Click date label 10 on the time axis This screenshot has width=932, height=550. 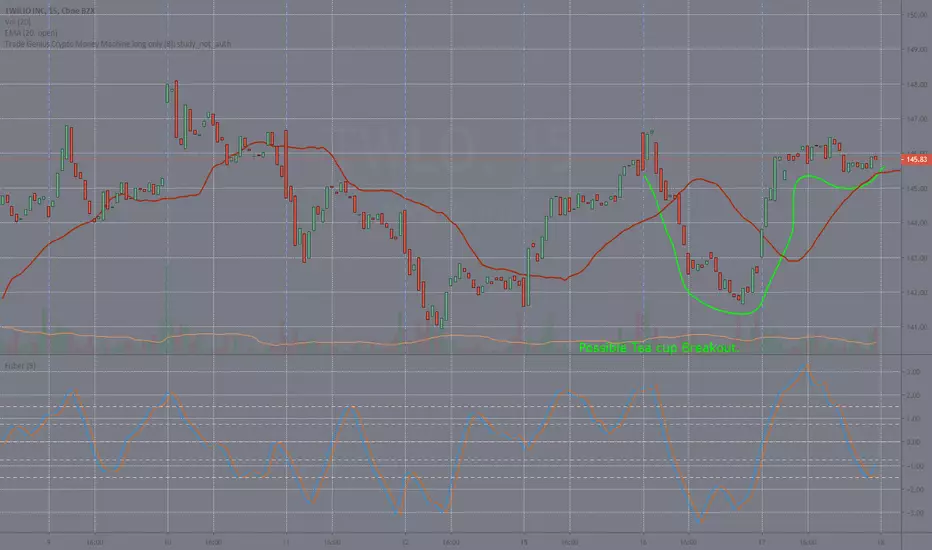click(168, 542)
